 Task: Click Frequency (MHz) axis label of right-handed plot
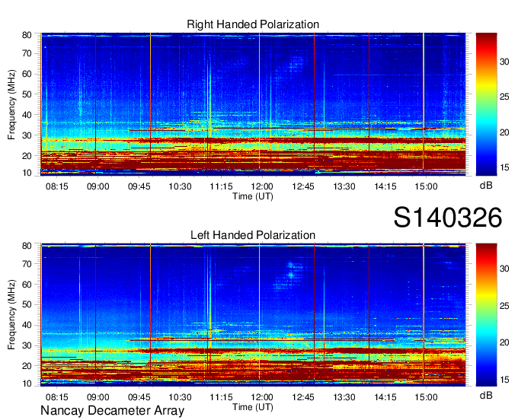(11, 104)
